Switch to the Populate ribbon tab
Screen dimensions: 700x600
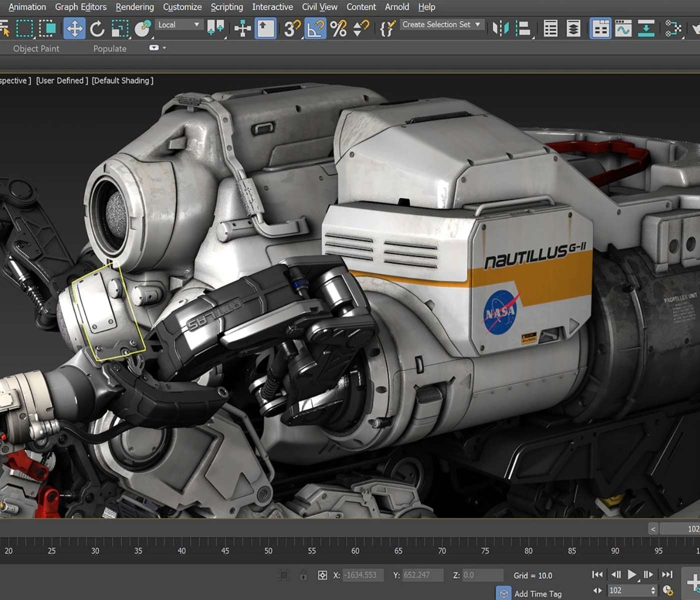coord(109,48)
